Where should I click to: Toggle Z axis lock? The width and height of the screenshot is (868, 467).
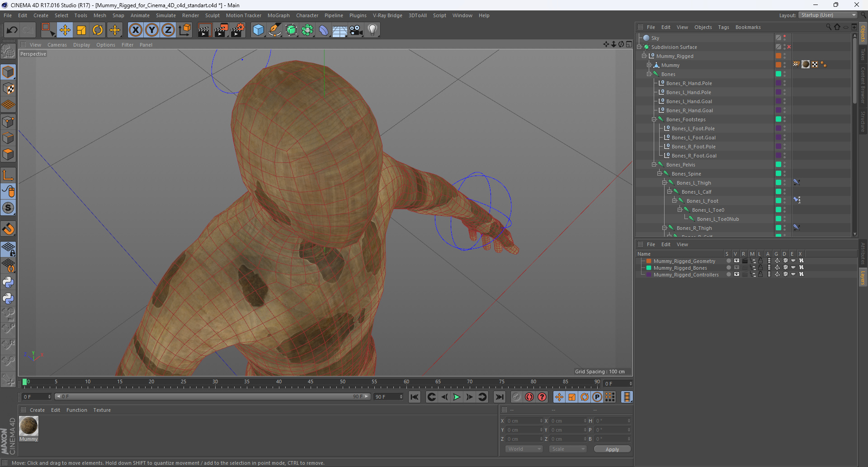point(168,30)
